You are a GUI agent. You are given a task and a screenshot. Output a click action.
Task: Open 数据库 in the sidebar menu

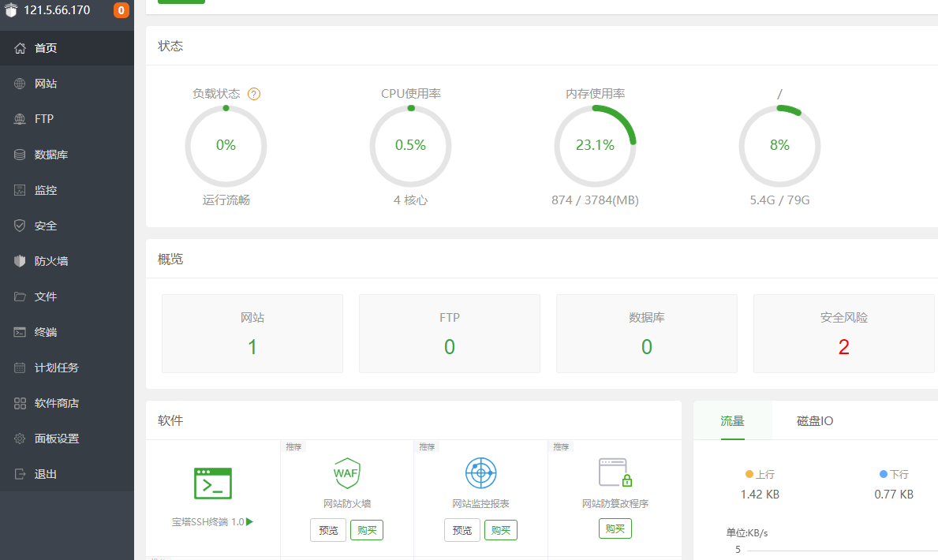67,155
